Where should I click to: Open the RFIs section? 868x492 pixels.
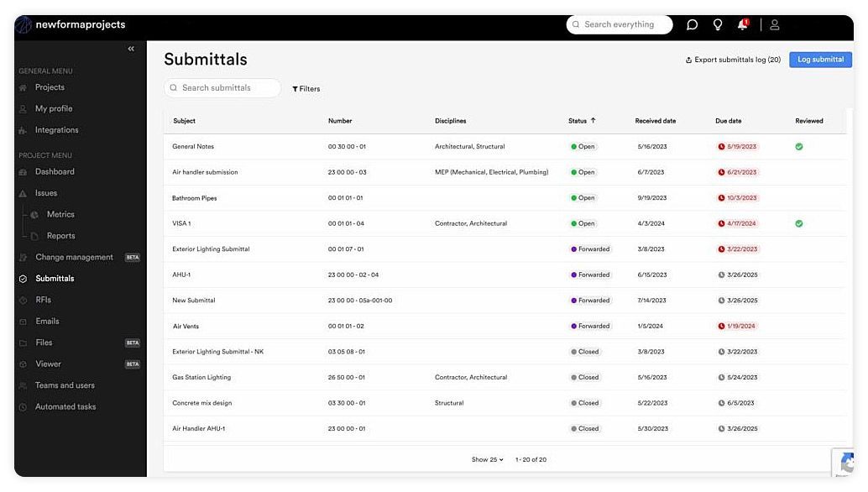point(46,299)
